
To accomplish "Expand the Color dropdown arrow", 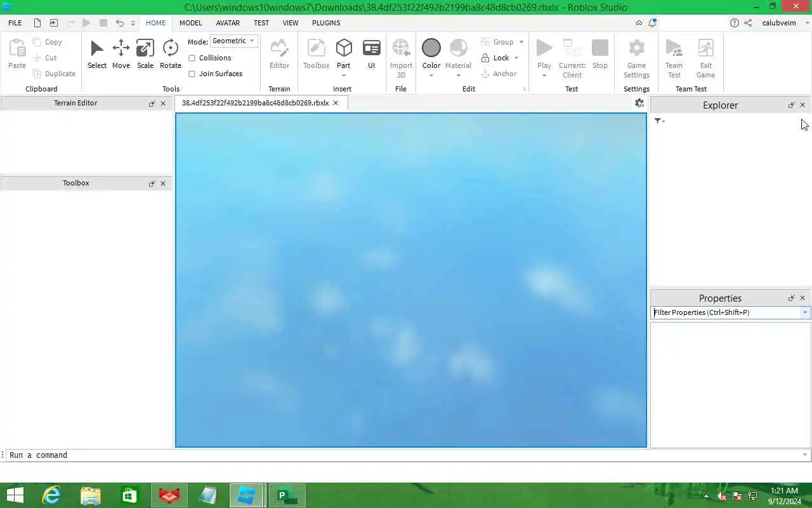I will click(x=431, y=76).
